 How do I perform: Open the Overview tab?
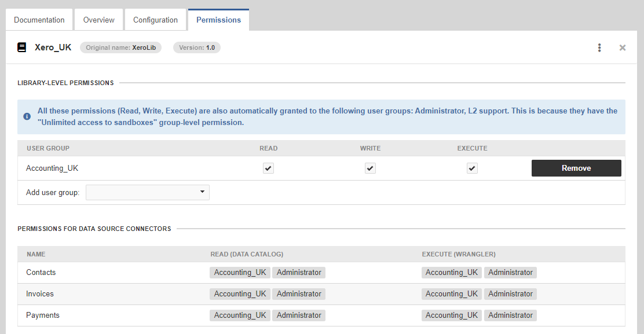coord(98,19)
